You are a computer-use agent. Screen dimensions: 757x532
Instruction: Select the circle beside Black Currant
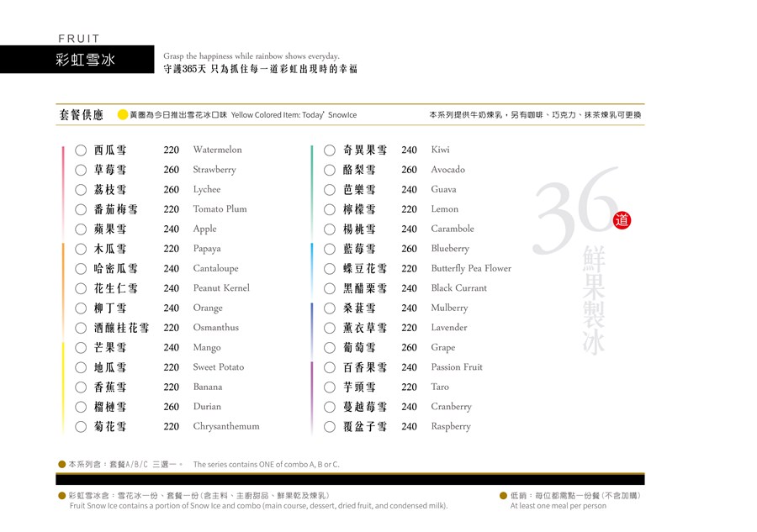[x=329, y=288]
